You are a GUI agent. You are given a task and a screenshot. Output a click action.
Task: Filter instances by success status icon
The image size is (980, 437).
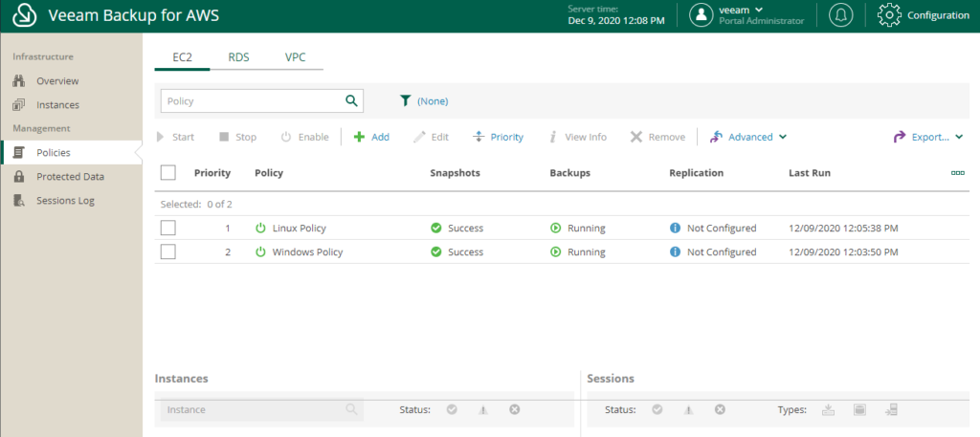(x=452, y=409)
